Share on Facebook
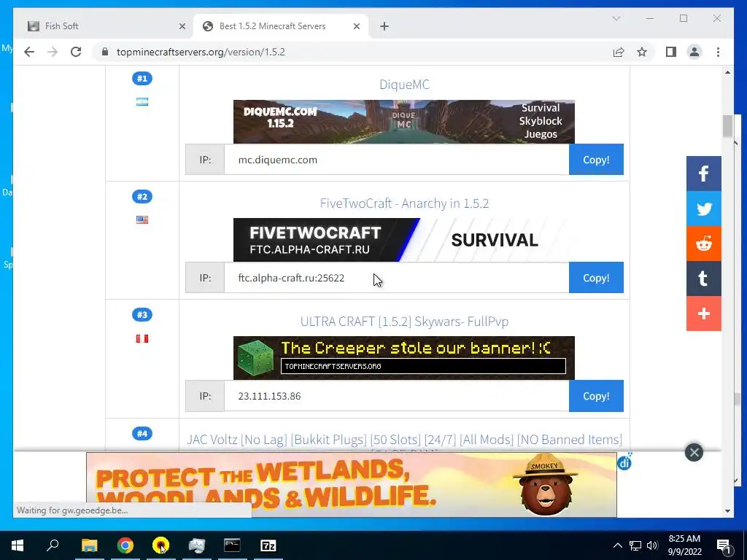Image resolution: width=747 pixels, height=560 pixels. 704,174
